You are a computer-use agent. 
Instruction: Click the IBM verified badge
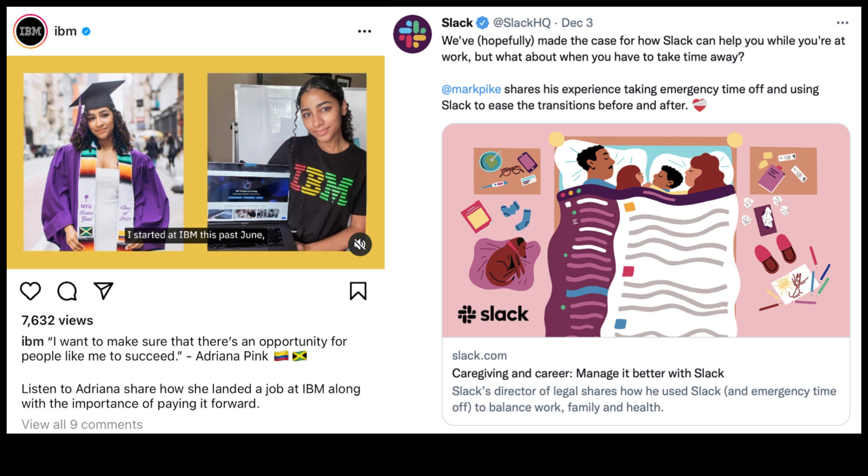coord(86,31)
